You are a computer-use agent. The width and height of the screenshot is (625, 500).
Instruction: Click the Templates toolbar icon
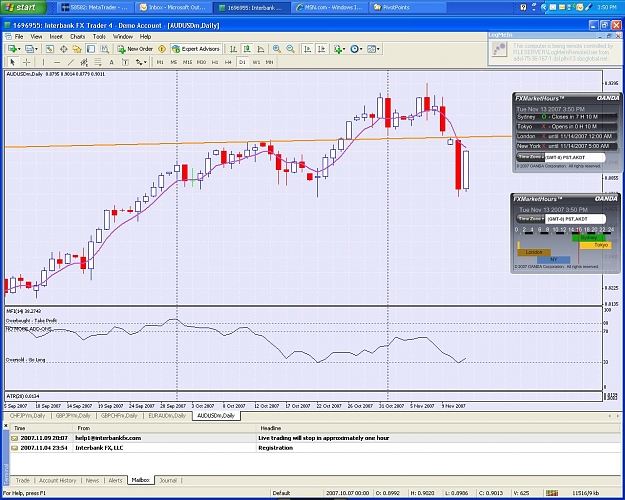tap(371, 49)
